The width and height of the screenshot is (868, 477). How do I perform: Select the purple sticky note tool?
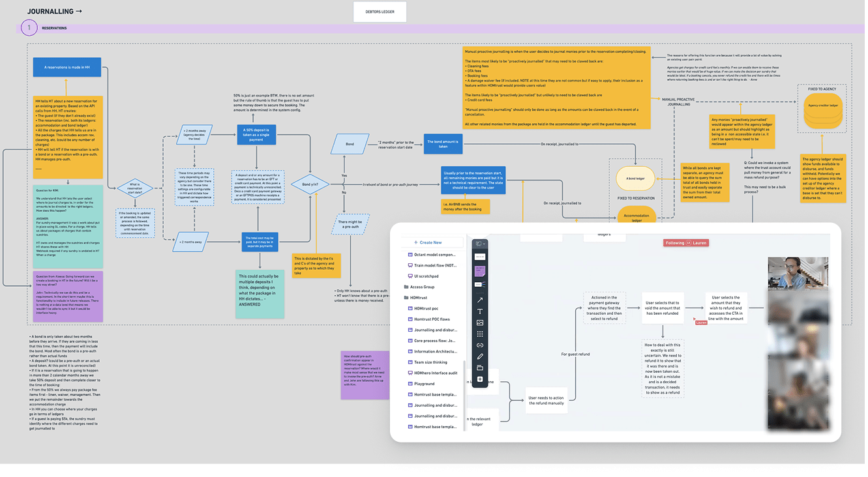coord(479,271)
